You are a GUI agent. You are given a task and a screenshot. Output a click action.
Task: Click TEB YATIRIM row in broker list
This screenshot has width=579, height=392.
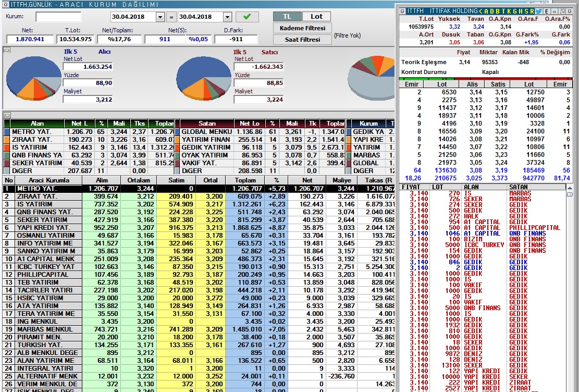point(199,282)
